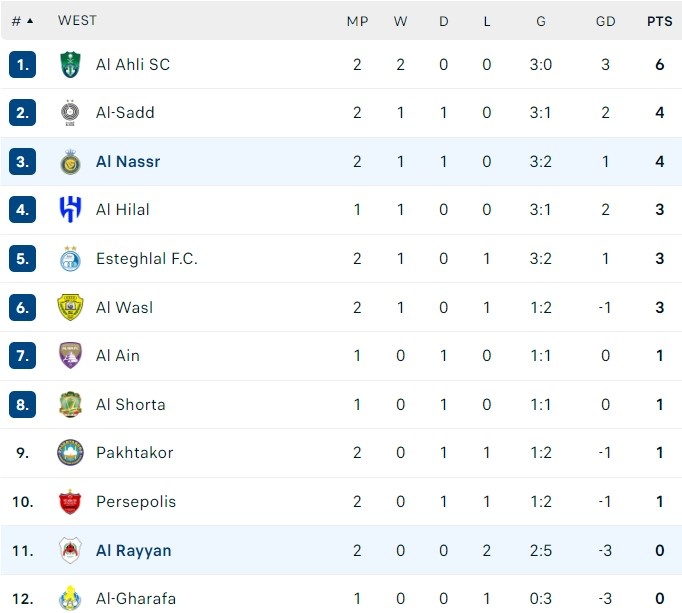Sort standings by GD column header
This screenshot has height=613, width=682.
click(605, 21)
